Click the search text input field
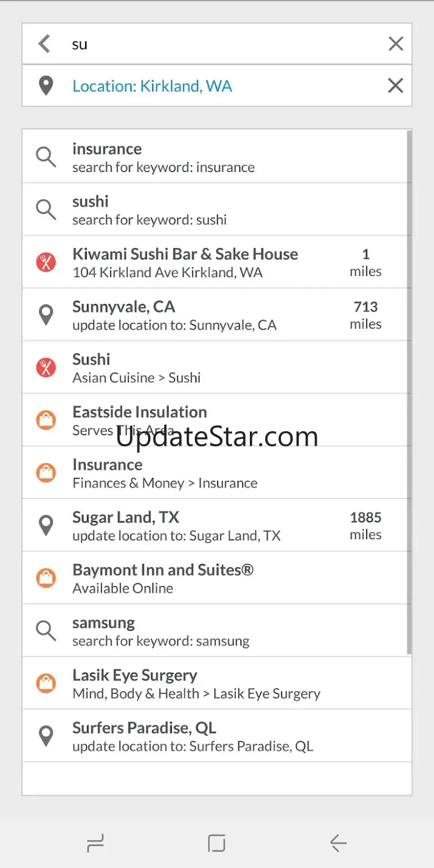 (x=223, y=44)
